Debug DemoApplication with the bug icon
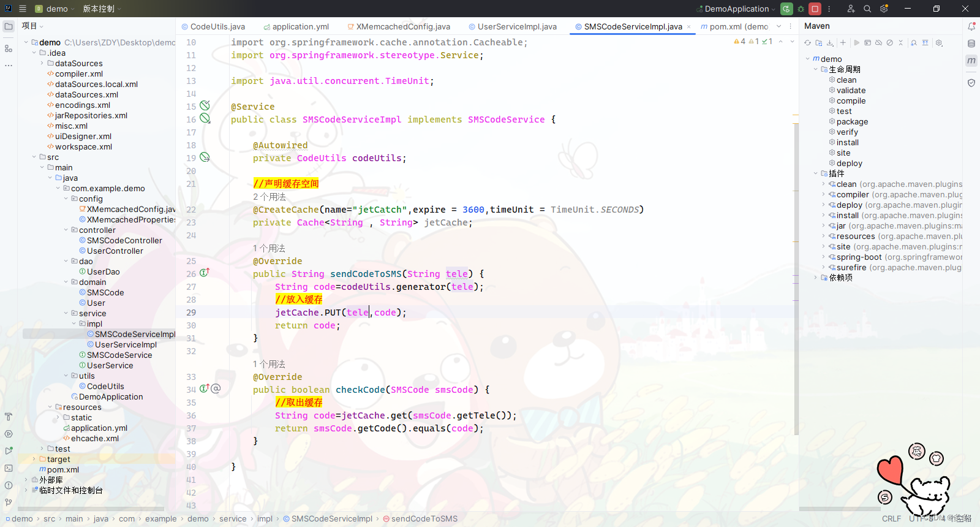The width and height of the screenshot is (980, 527). pyautogui.click(x=801, y=9)
